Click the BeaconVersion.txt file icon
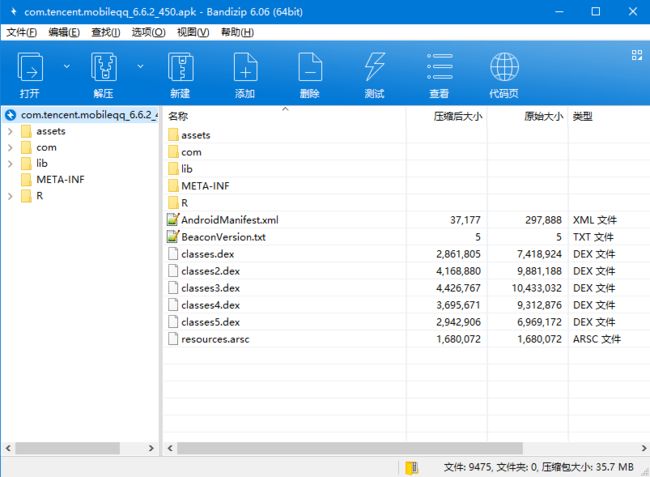 172,237
